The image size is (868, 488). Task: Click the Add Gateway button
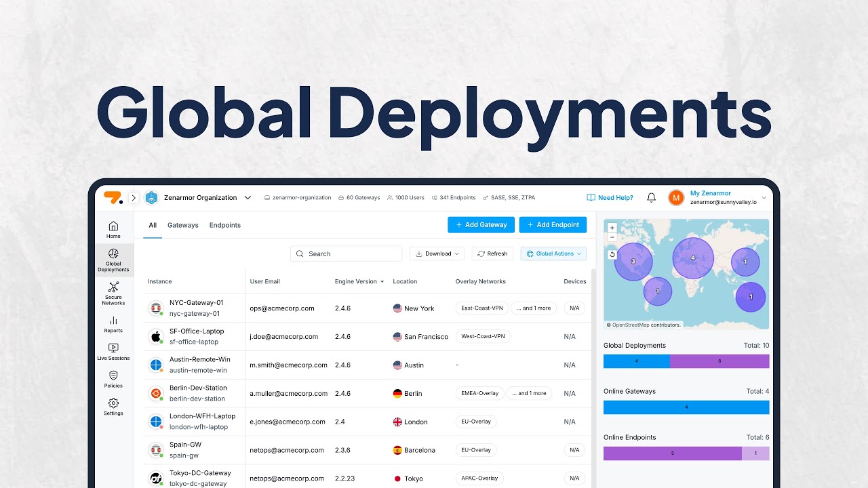[481, 225]
